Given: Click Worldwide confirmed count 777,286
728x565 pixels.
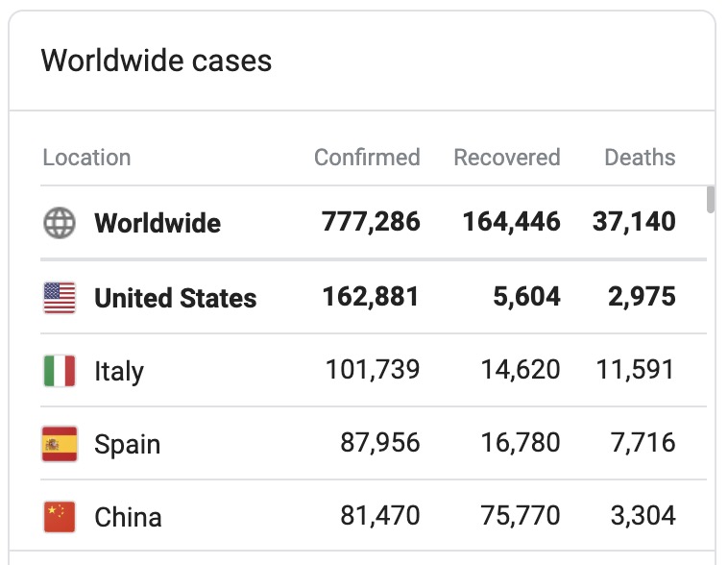Looking at the screenshot, I should [371, 223].
